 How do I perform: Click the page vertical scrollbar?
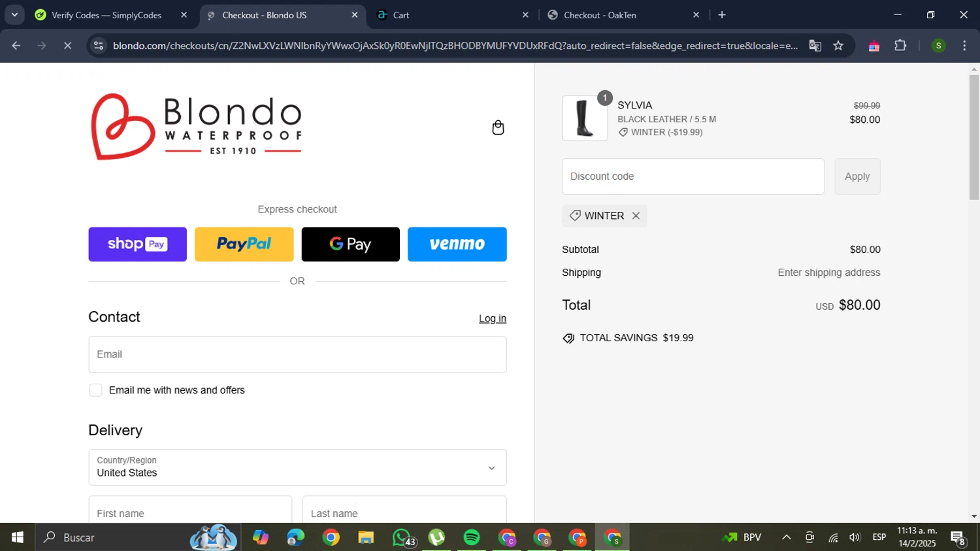pos(974,137)
